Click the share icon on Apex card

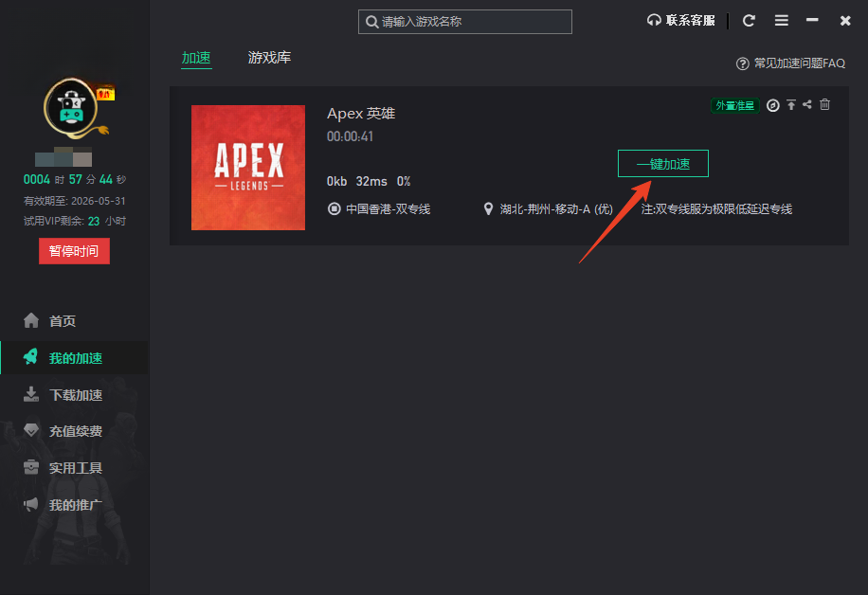[x=807, y=104]
